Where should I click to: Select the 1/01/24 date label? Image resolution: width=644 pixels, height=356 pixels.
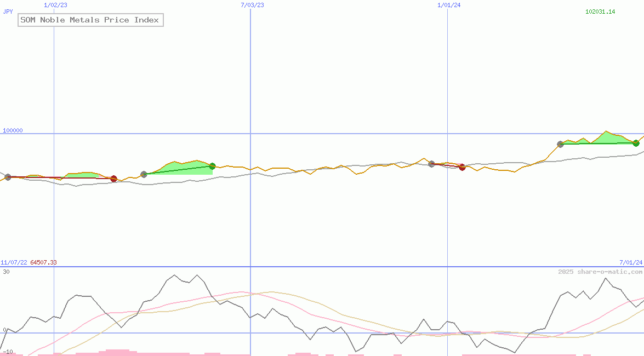pos(448,5)
